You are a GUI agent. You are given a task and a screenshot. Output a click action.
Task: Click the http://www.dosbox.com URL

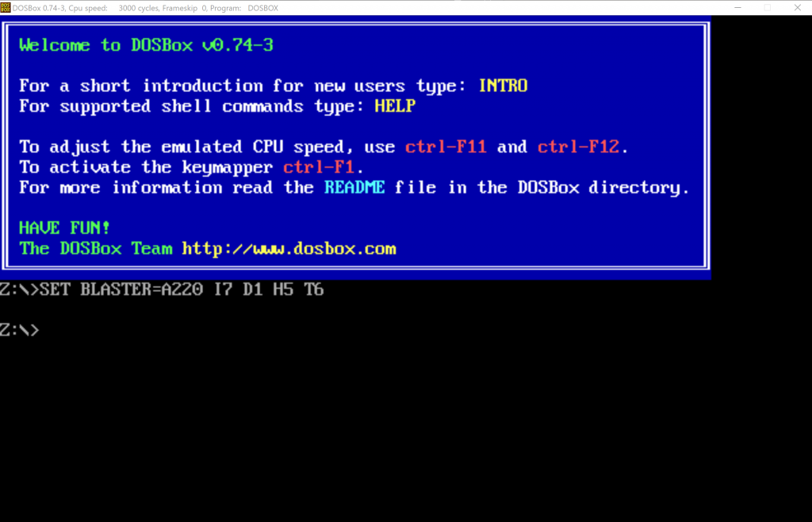(289, 249)
